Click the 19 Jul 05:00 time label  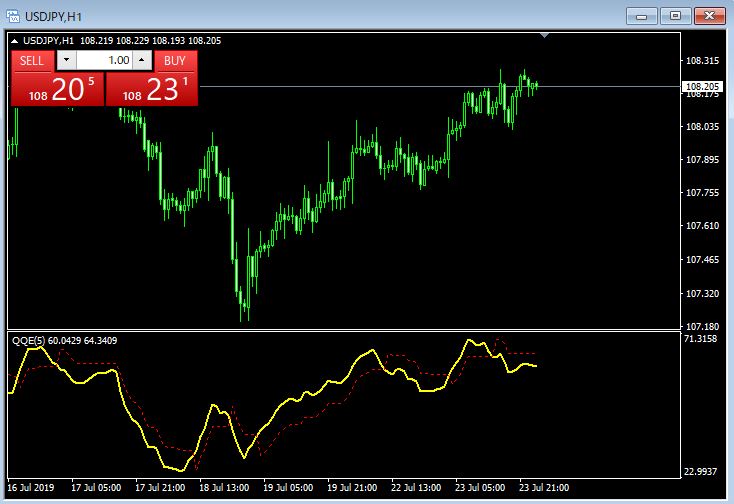point(288,488)
